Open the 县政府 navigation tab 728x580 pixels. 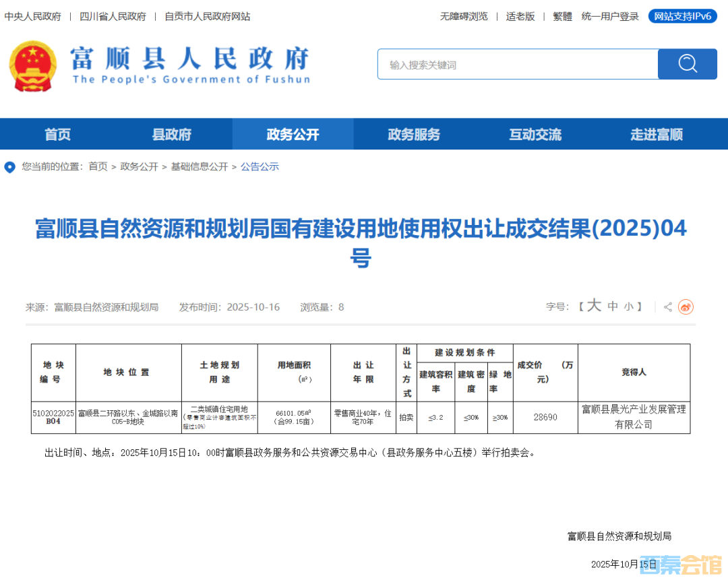(172, 134)
